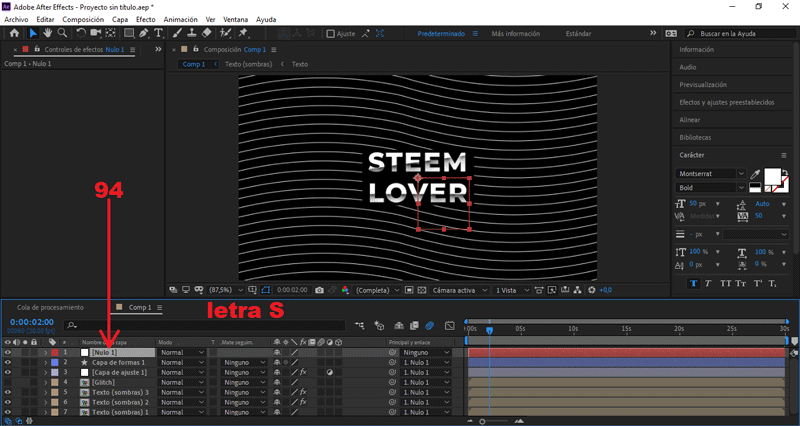Image resolution: width=800 pixels, height=426 pixels.
Task: Click the Home icon in toolbar
Action: tap(14, 33)
